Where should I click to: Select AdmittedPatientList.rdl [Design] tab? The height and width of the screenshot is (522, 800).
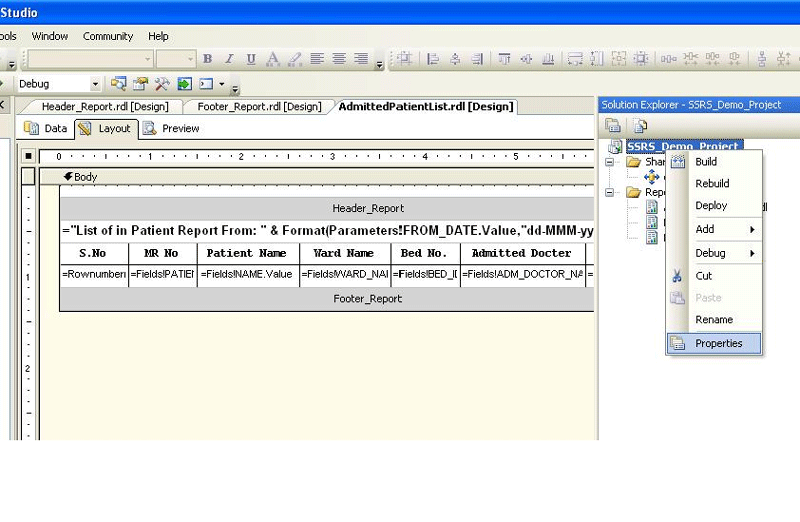426,107
